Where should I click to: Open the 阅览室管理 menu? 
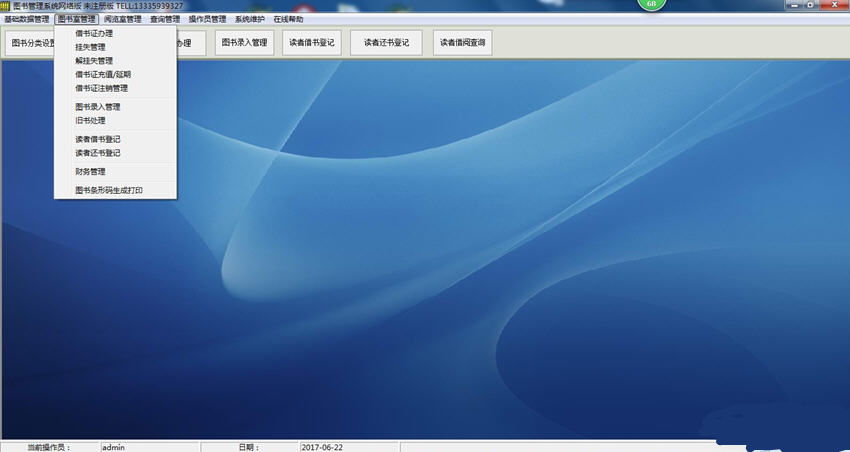(123, 19)
